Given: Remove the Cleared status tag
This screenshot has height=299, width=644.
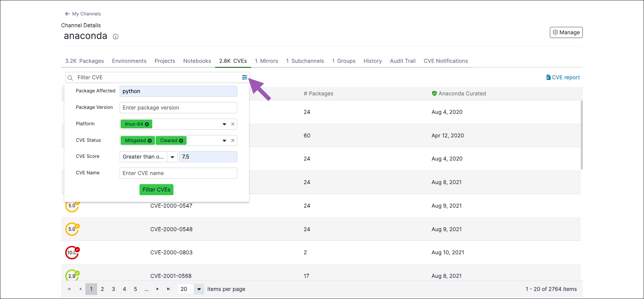Looking at the screenshot, I should [181, 141].
